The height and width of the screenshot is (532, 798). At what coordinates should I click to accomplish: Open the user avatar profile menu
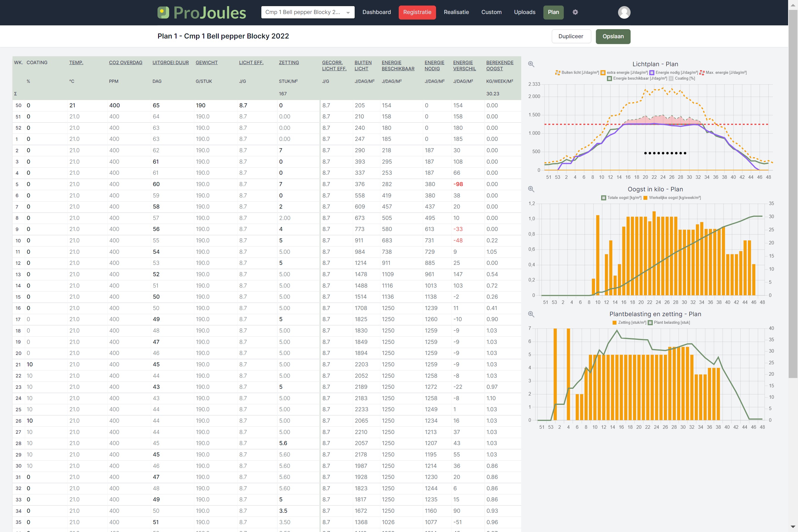(x=624, y=13)
